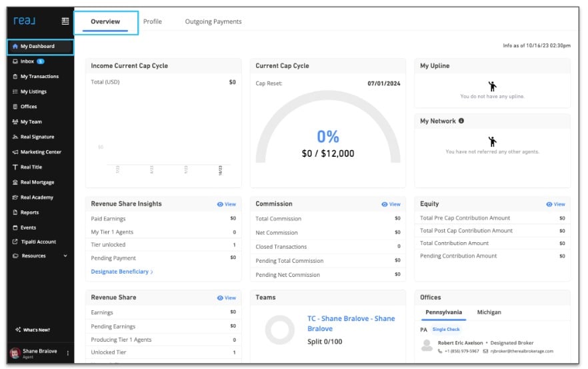View Revenue Share Insights details
Screen dimensions: 588x369
[x=227, y=204]
